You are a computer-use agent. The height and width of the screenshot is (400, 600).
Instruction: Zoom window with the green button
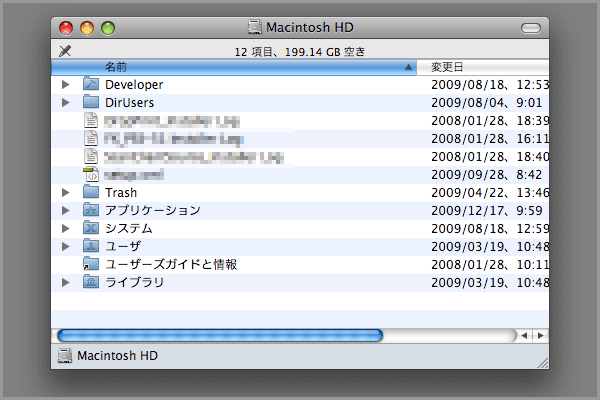108,28
